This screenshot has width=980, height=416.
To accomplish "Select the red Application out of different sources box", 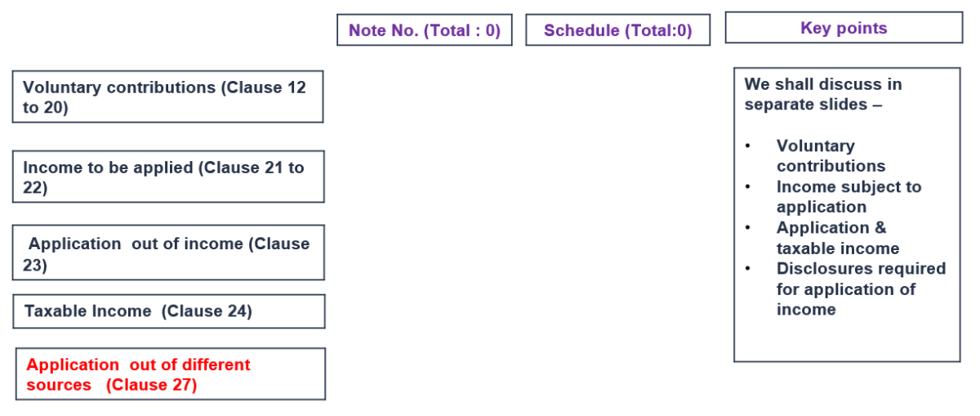I will tap(170, 374).
